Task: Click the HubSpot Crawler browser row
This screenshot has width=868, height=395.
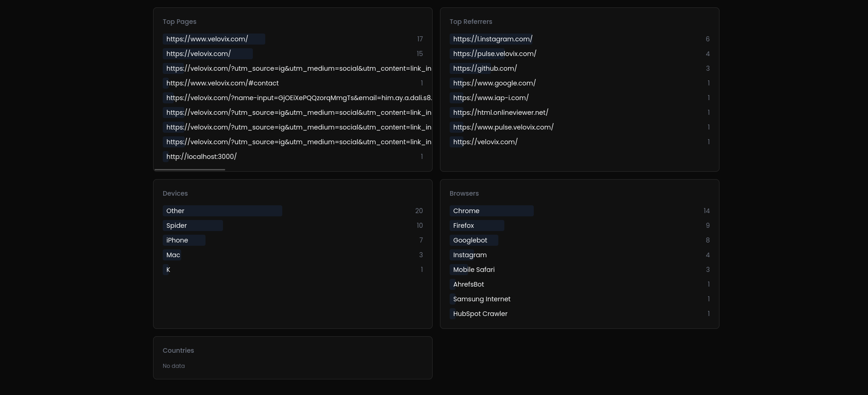Action: pyautogui.click(x=579, y=314)
